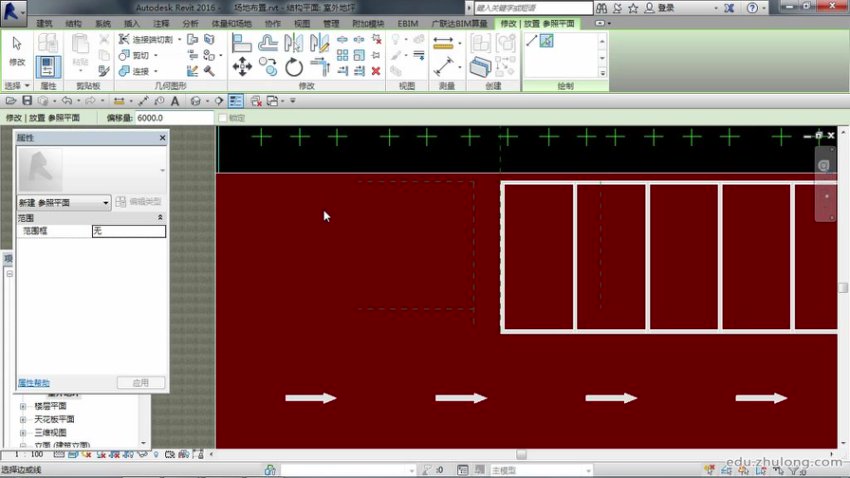
Task: Click the Demolish hammer icon
Action: coord(209,71)
